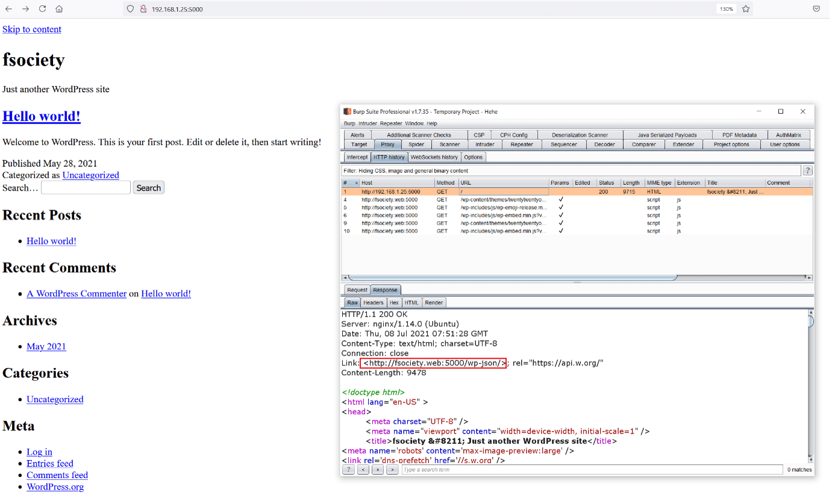Open the Intercept sub-tab
This screenshot has width=832, height=504.
click(x=357, y=157)
